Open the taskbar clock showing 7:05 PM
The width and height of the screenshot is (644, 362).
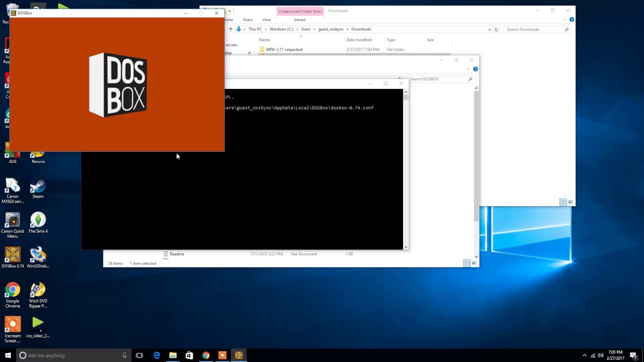point(615,355)
